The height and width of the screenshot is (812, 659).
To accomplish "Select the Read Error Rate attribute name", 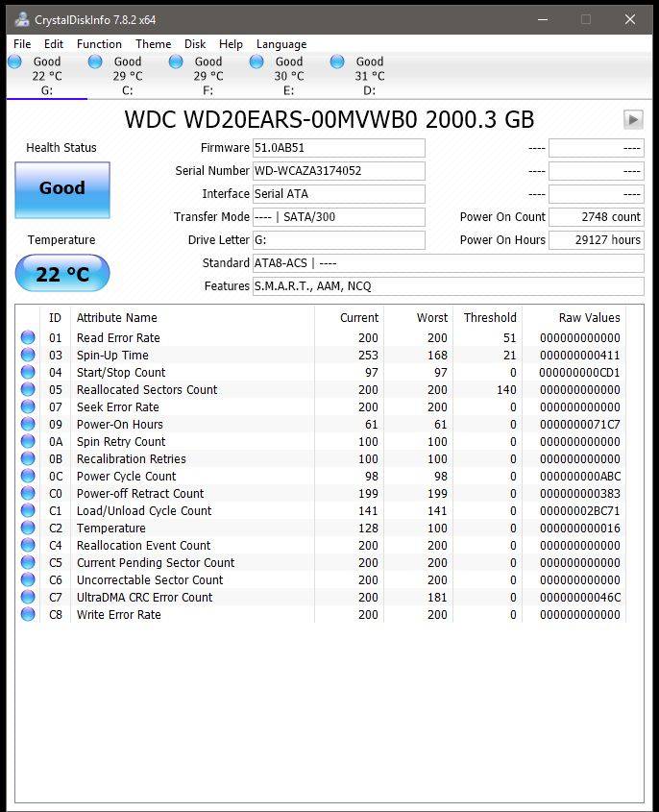I will 118,337.
